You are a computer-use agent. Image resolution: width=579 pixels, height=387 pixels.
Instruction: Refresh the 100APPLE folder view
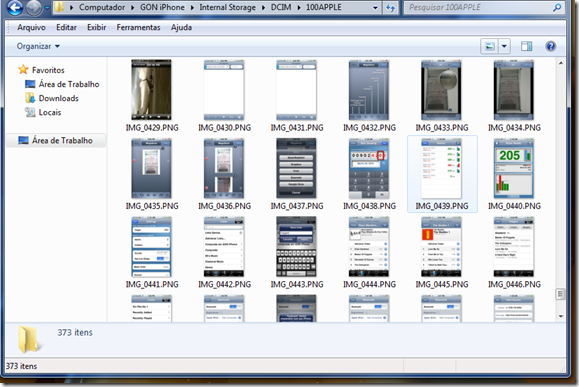[x=390, y=7]
